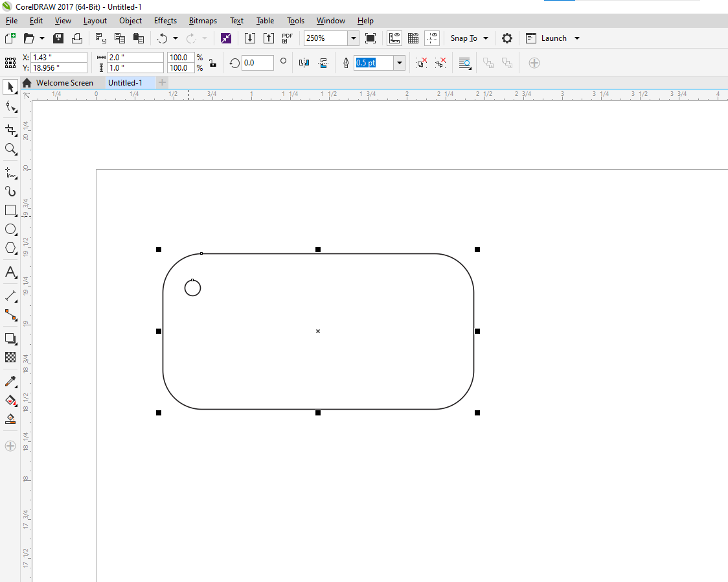
Task: Select the Crop tool
Action: 10,130
